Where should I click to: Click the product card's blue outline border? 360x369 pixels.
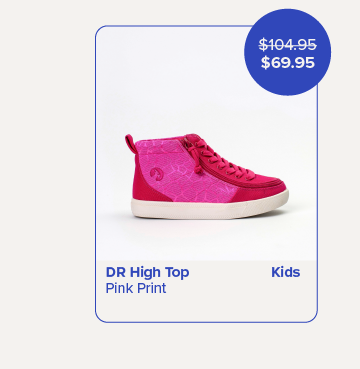click(x=95, y=173)
